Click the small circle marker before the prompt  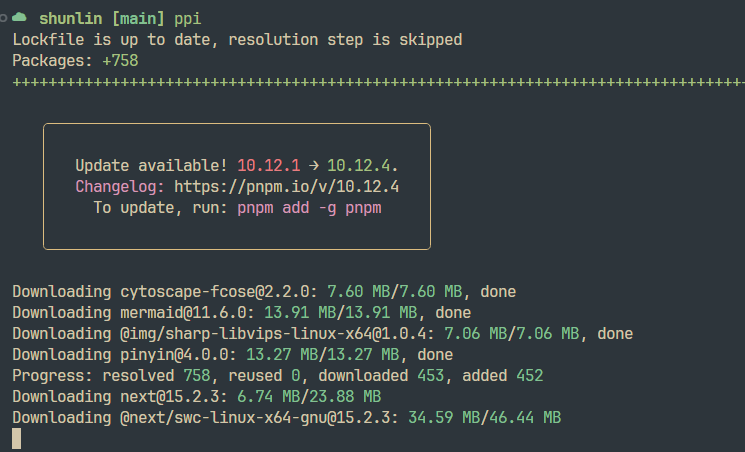[3, 18]
